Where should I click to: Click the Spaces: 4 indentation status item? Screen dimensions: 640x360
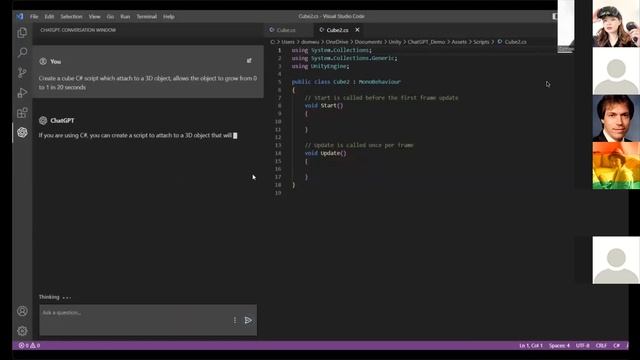click(559, 346)
